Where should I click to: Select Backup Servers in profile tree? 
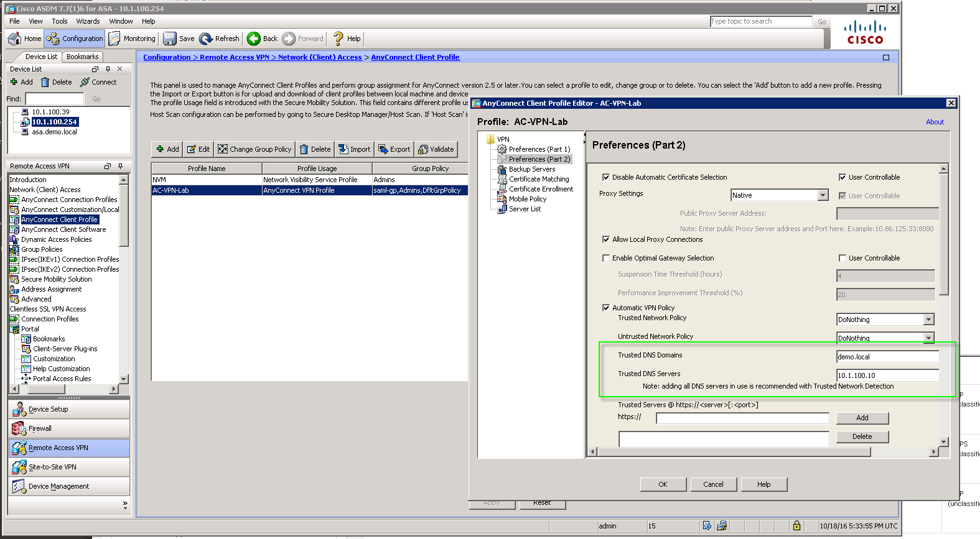tap(531, 169)
